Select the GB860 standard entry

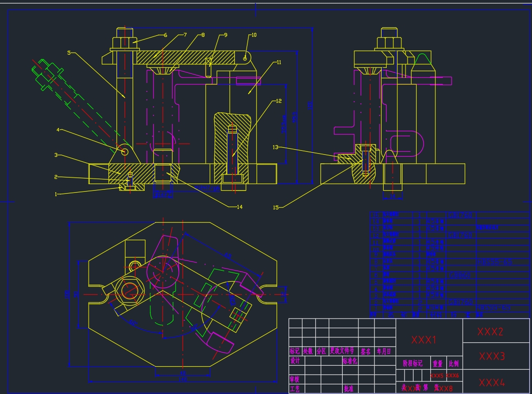tap(460, 275)
